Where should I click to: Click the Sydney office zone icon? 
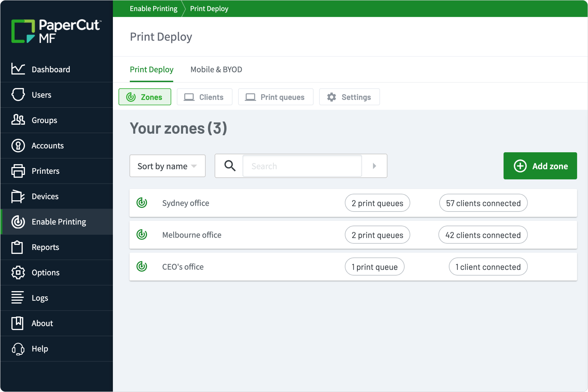point(142,203)
